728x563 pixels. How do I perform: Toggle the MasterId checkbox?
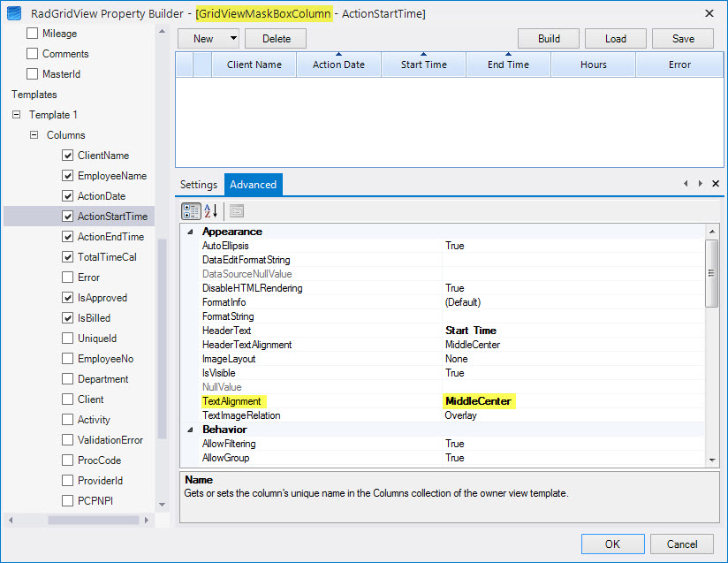pos(32,74)
